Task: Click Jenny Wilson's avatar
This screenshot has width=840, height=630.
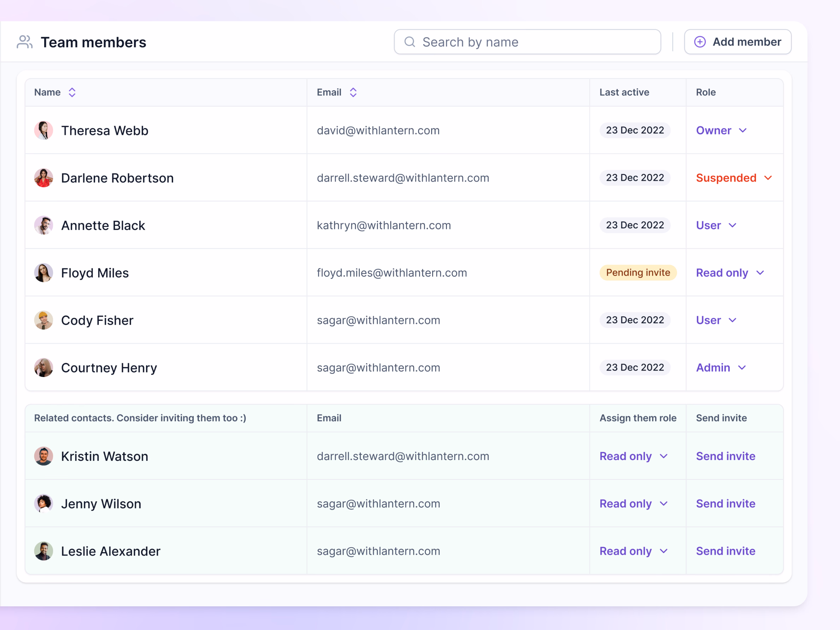Action: tap(44, 504)
